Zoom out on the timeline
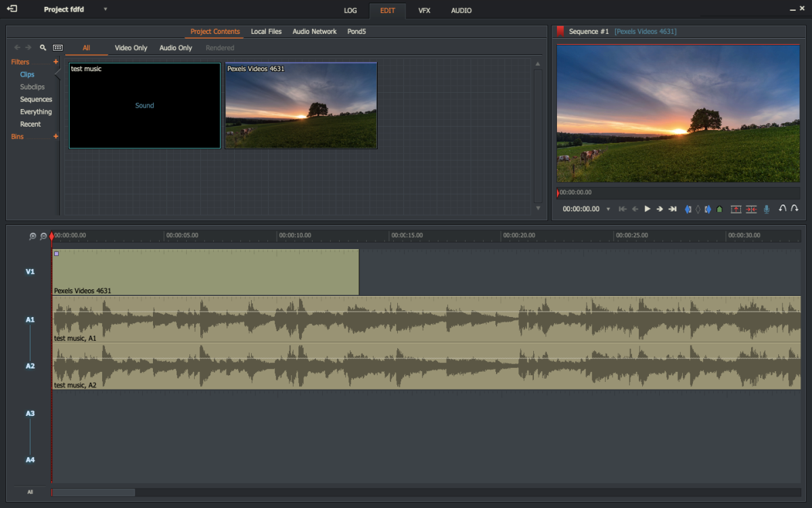The width and height of the screenshot is (812, 508). (43, 236)
